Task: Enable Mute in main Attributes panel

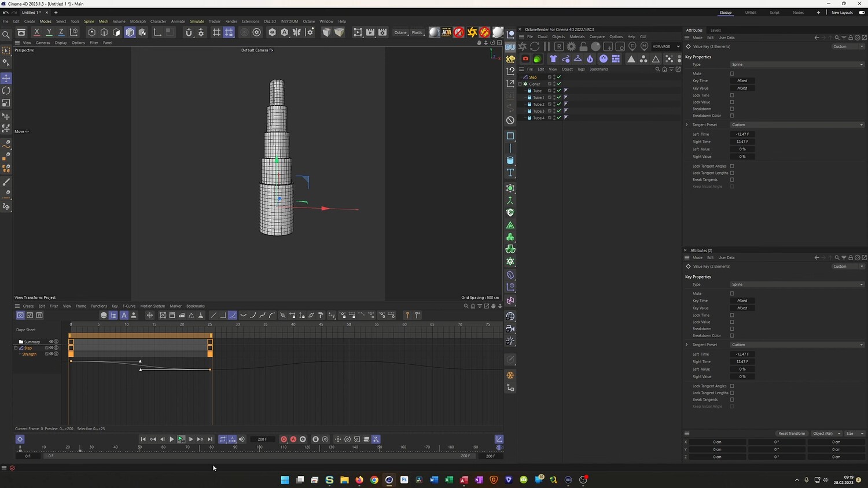Action: pos(732,73)
